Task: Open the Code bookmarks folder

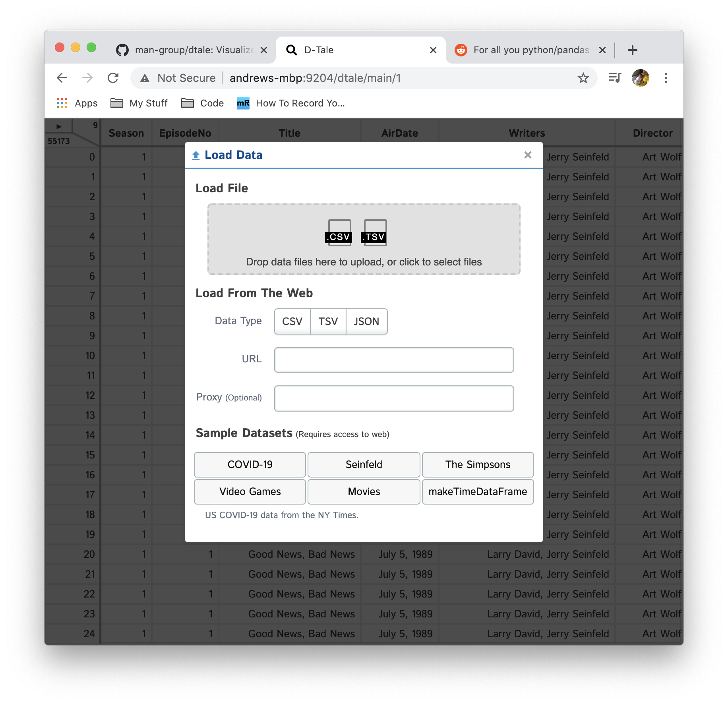Action: 203,103
